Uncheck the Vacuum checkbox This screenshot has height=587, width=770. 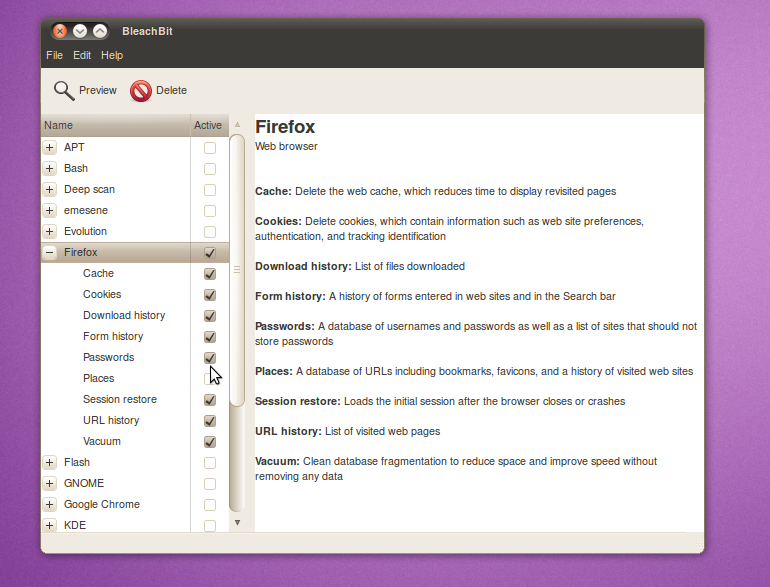tap(210, 442)
